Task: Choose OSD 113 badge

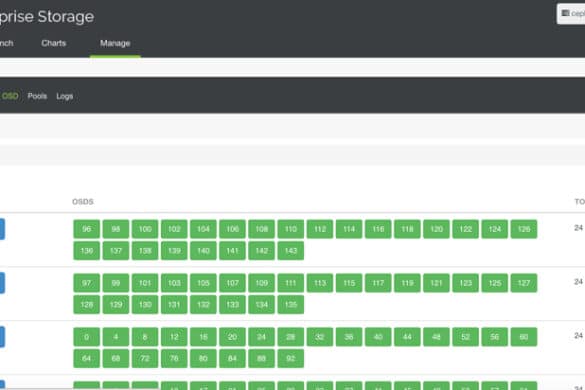Action: point(320,283)
